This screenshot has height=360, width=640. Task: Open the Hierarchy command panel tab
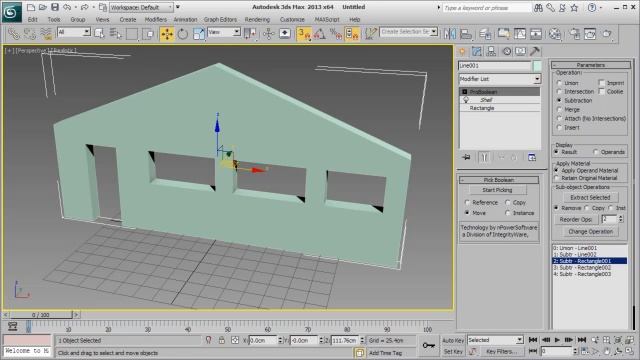tap(491, 51)
